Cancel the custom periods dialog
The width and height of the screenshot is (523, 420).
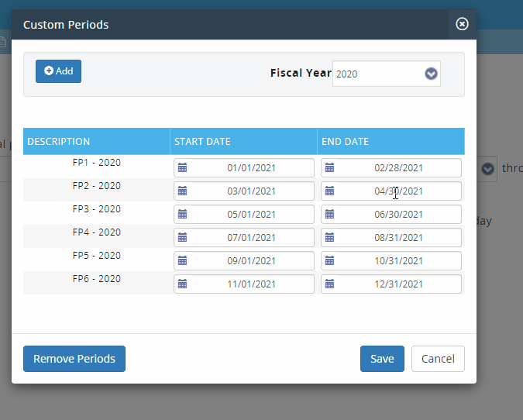[x=438, y=359]
